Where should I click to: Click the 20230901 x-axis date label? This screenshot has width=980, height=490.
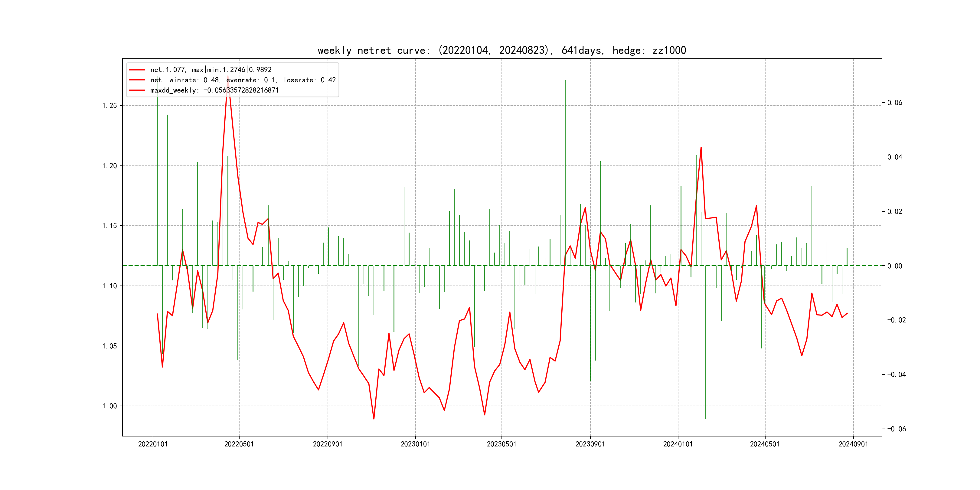click(x=590, y=444)
